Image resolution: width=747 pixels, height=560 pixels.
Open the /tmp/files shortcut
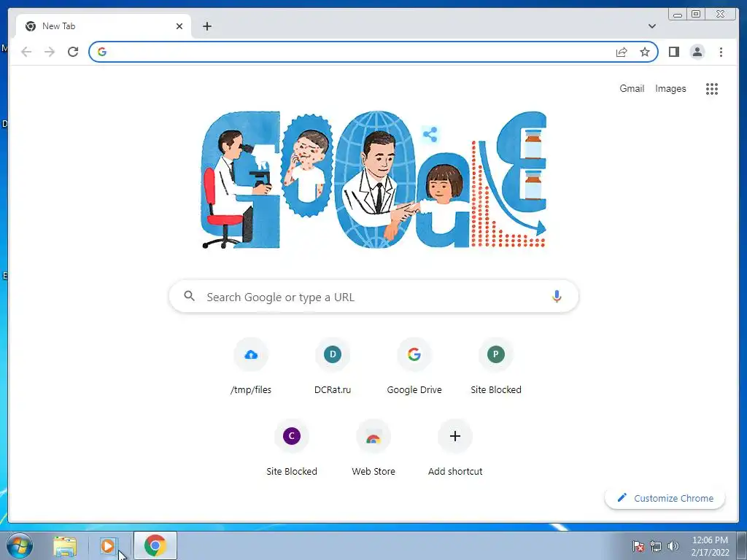(251, 367)
